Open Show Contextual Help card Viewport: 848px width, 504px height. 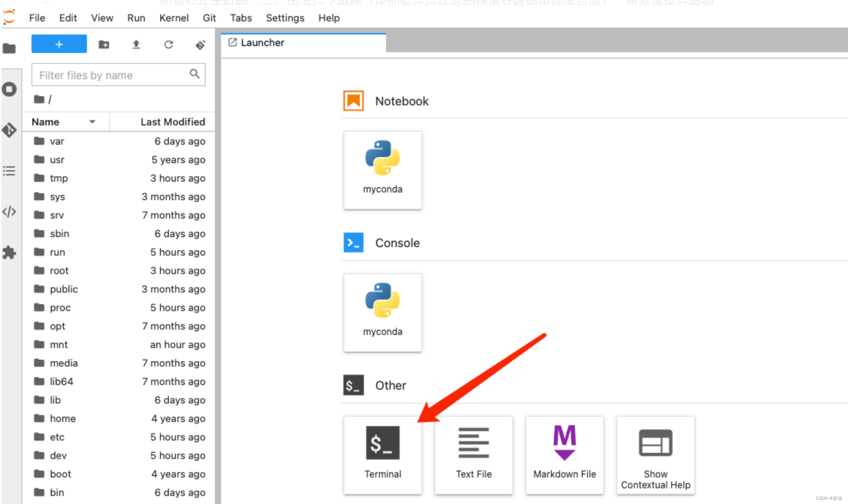tap(655, 454)
